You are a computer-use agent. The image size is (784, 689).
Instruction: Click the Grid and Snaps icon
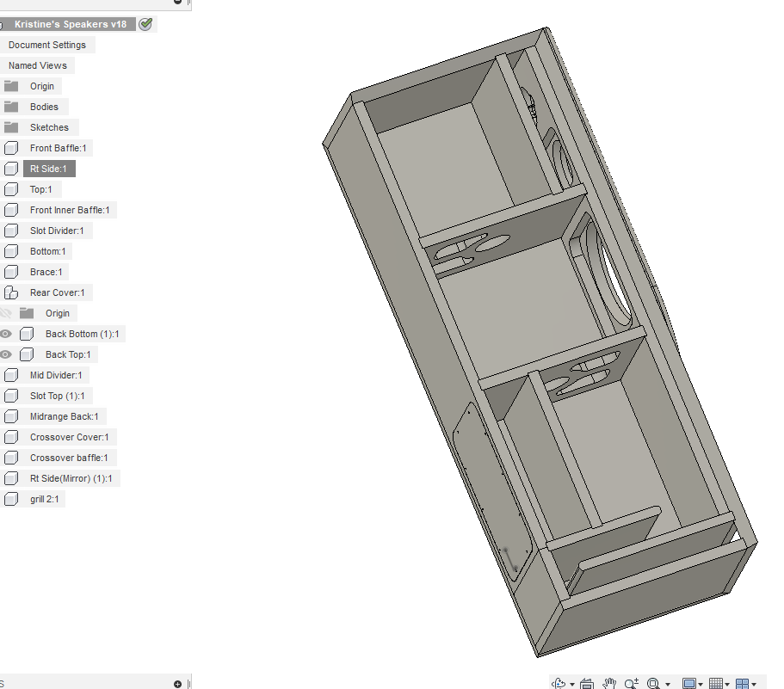click(x=716, y=683)
